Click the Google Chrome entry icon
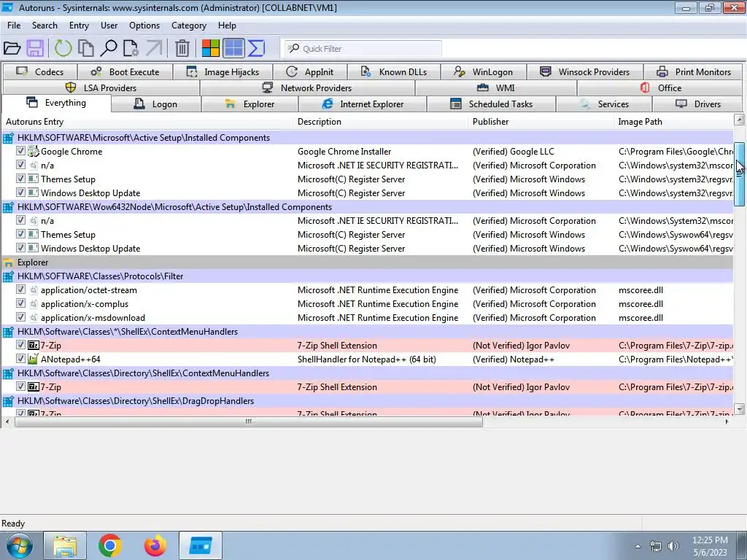 coord(33,152)
